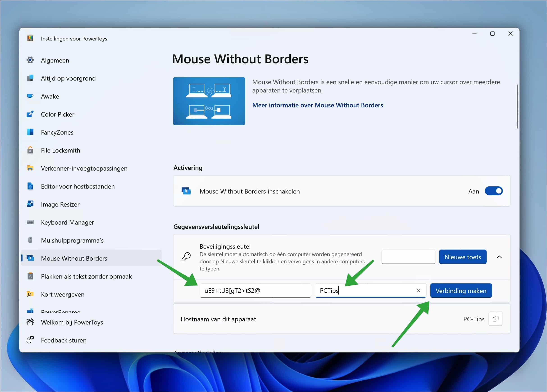The image size is (547, 392).
Task: Click the Awake coffee cup icon
Action: point(30,96)
